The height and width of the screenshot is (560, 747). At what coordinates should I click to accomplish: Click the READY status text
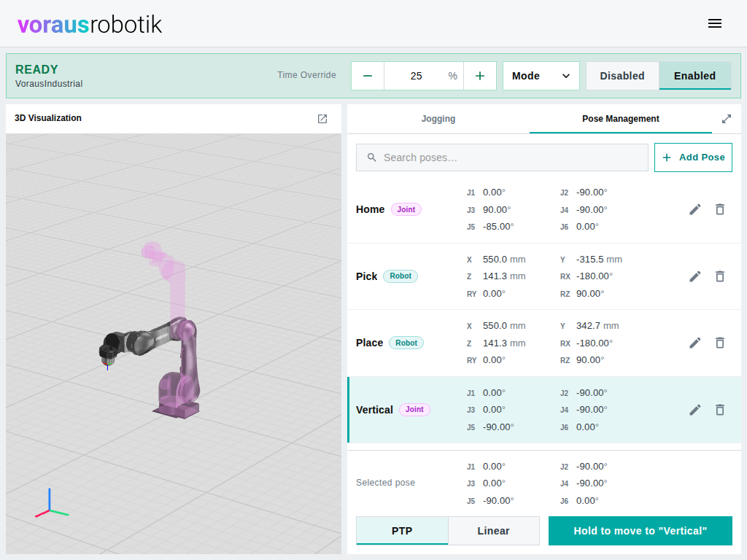pos(36,69)
